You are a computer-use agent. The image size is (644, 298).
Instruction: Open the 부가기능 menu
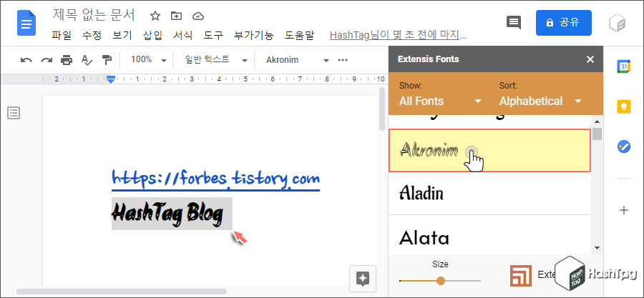253,36
